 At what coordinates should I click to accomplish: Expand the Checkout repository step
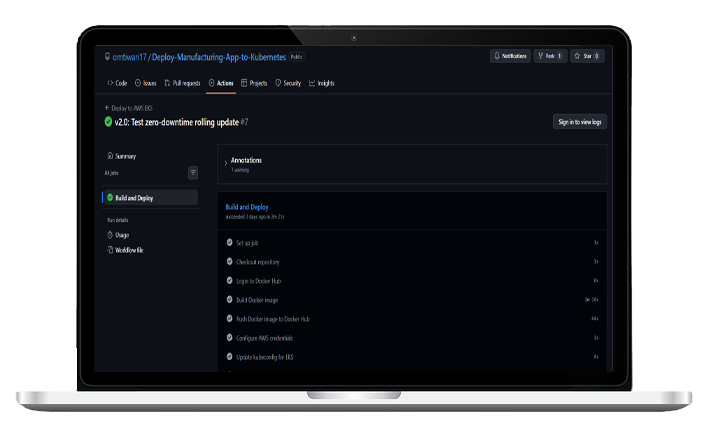412,262
